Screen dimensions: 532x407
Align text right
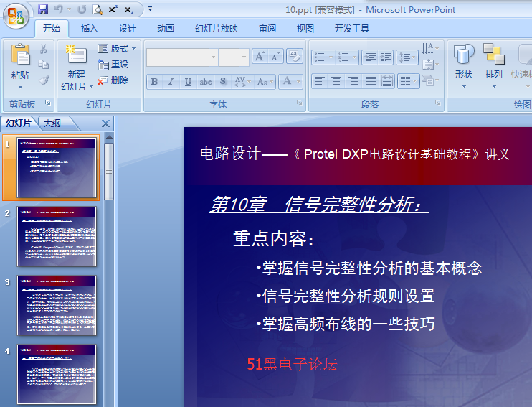pos(353,81)
